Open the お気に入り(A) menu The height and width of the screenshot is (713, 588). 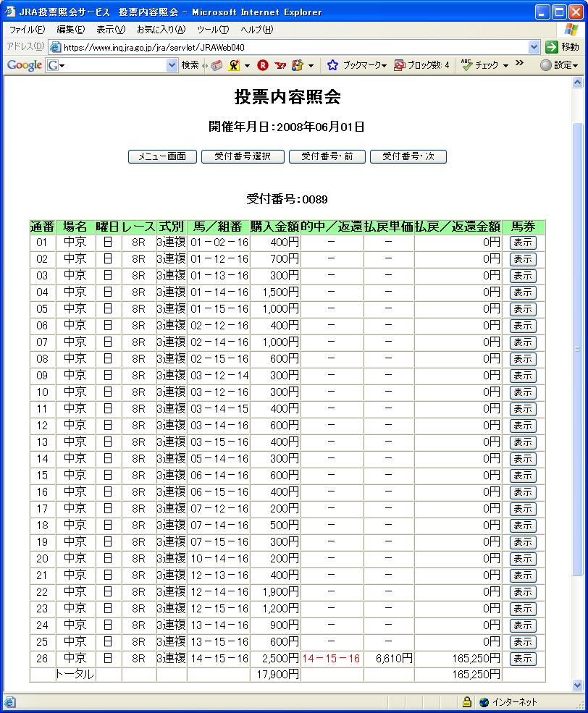coord(161,30)
